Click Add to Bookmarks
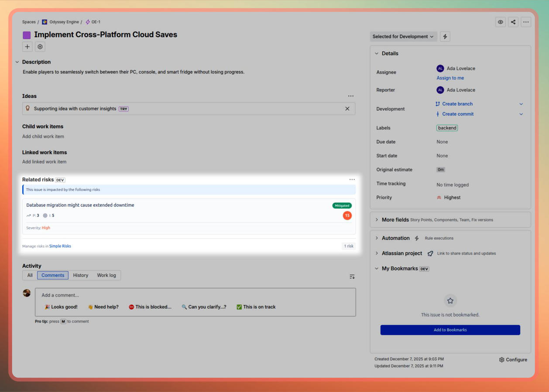 click(x=450, y=330)
